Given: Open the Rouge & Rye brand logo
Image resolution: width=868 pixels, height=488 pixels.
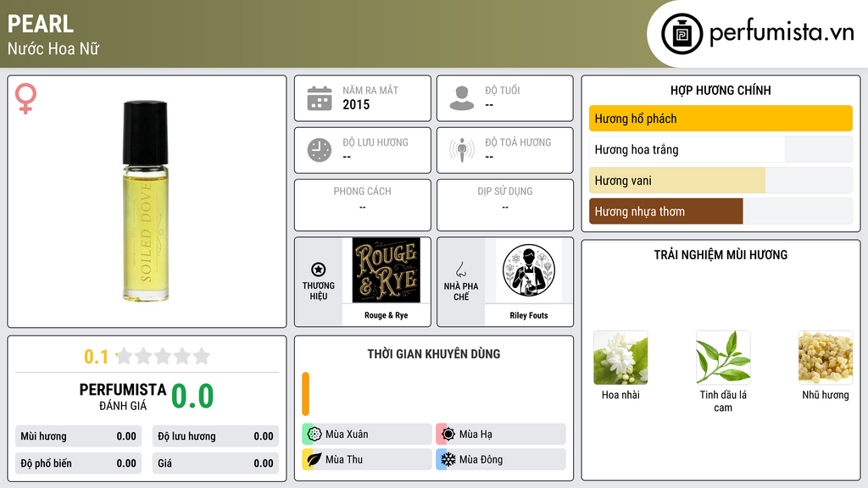Looking at the screenshot, I should tap(386, 270).
